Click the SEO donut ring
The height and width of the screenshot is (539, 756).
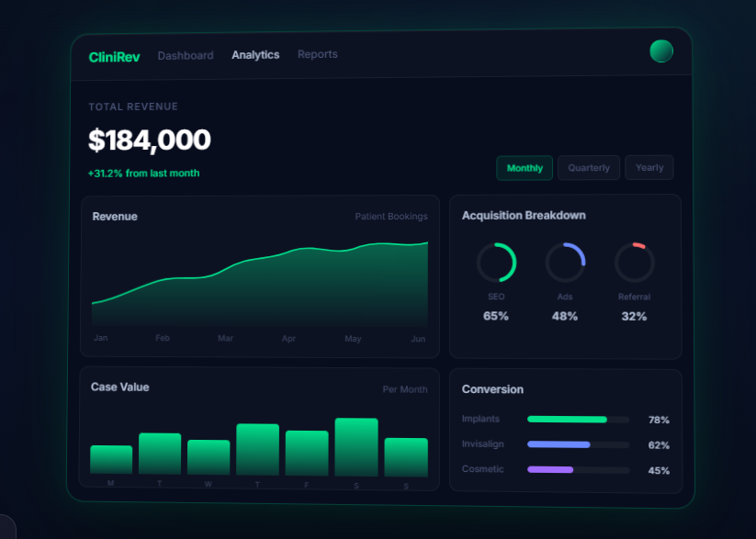(x=496, y=263)
